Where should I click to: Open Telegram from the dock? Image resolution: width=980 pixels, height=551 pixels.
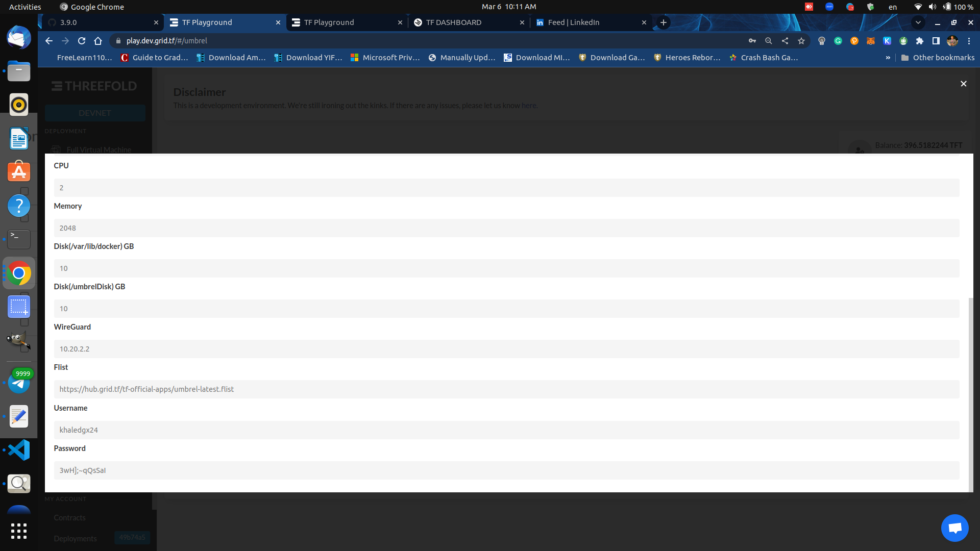[18, 382]
